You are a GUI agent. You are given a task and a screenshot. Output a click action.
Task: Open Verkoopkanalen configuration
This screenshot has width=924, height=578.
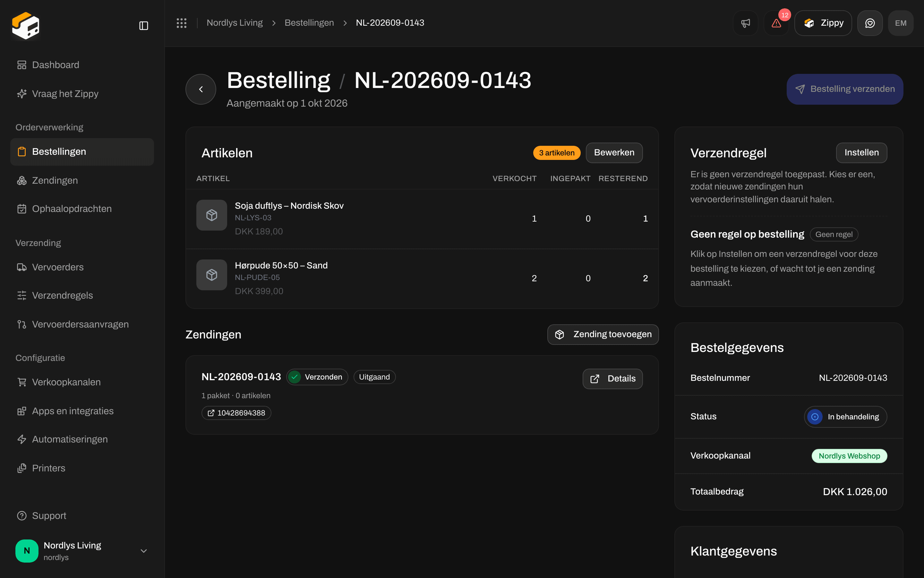pyautogui.click(x=82, y=382)
